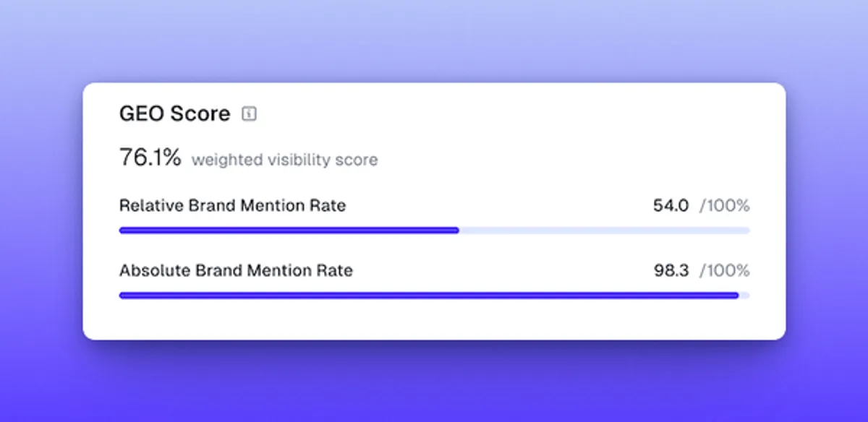Click /100% next to the 98.3 value
Screen dimensions: 868x422
pos(724,271)
